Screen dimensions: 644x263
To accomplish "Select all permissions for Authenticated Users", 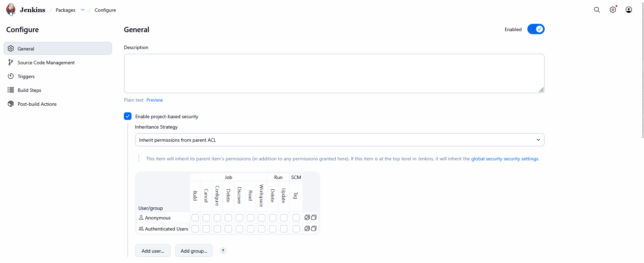I will tap(307, 228).
